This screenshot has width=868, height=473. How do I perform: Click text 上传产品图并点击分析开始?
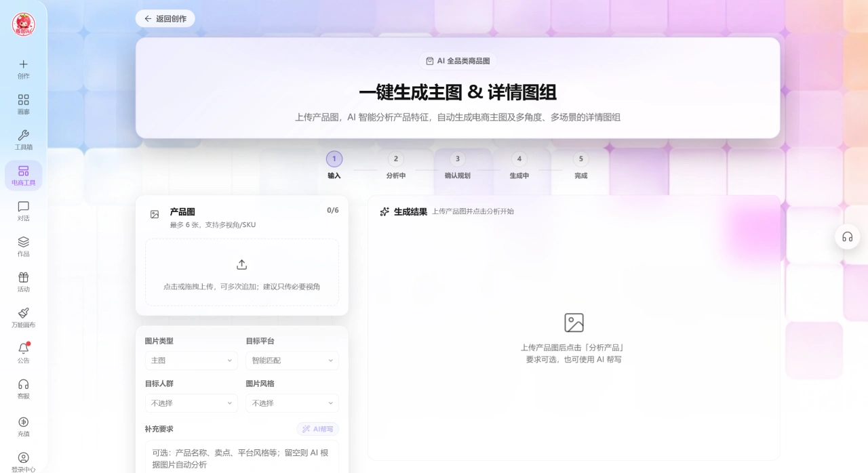pos(473,211)
